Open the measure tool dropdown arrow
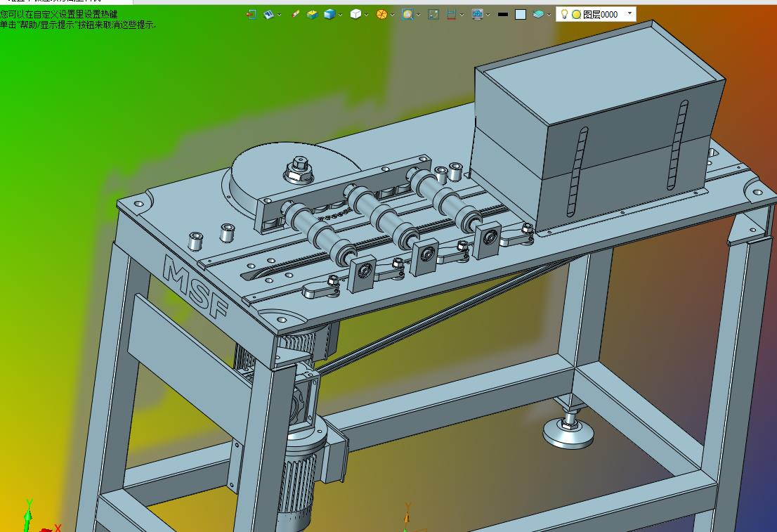The height and width of the screenshot is (532, 777). tap(462, 15)
